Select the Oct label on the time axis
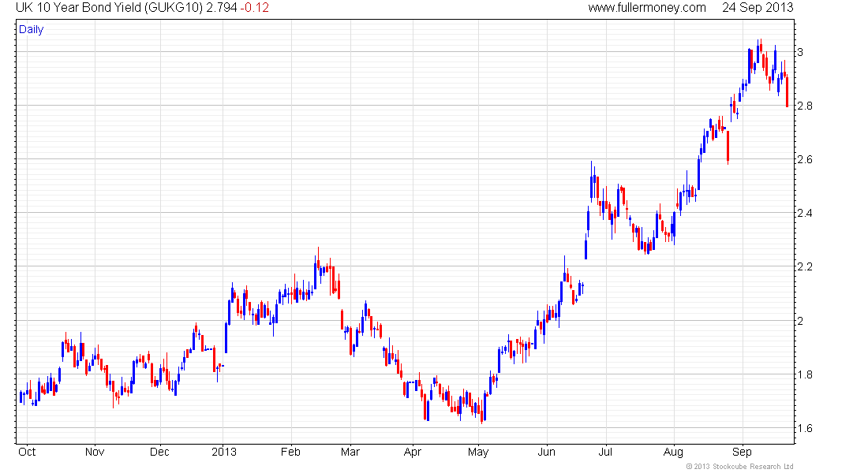The width and height of the screenshot is (868, 473). click(x=27, y=452)
